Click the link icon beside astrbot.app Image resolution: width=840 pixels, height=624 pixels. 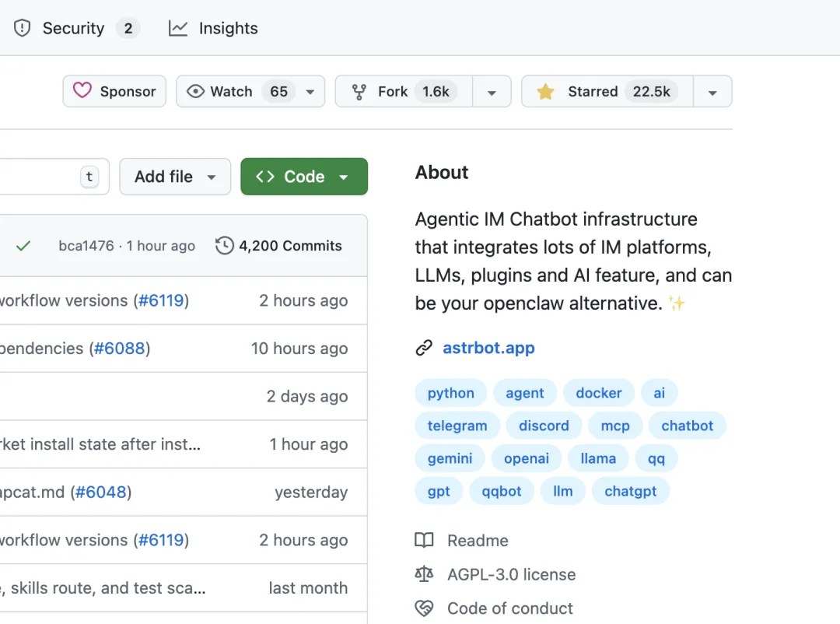[424, 348]
